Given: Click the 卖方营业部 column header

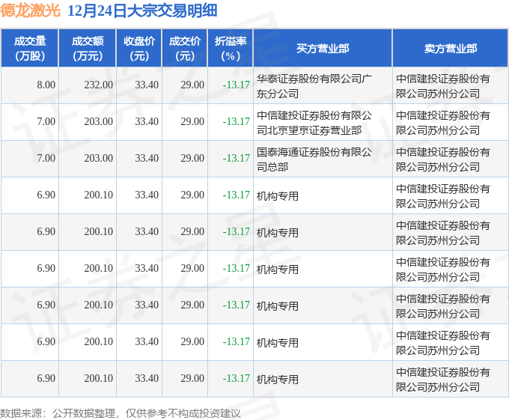Looking at the screenshot, I should tap(451, 49).
